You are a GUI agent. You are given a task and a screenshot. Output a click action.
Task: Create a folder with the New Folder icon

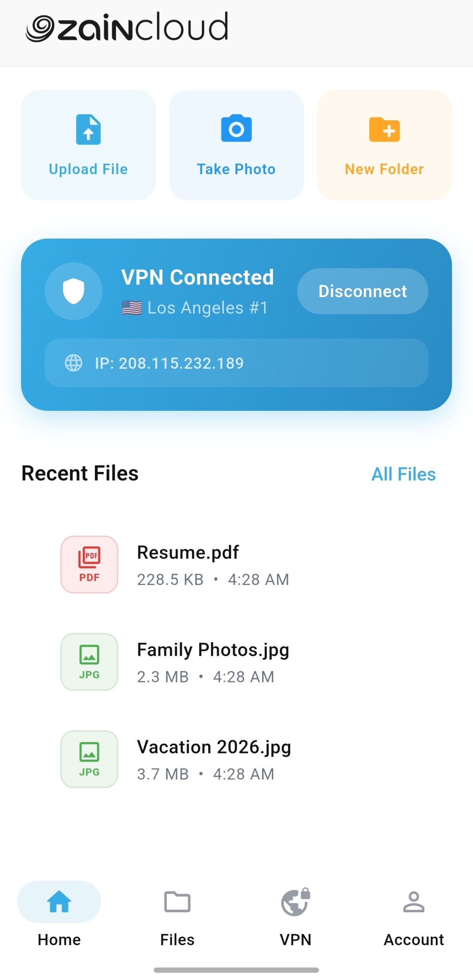point(384,129)
